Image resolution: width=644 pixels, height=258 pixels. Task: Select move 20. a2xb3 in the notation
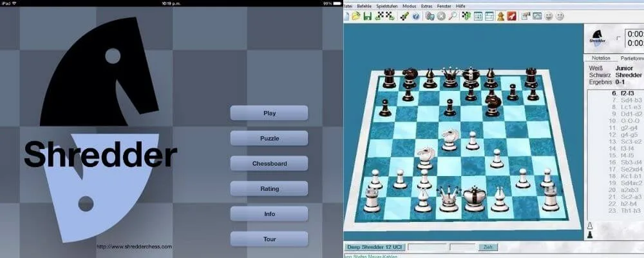click(x=624, y=190)
